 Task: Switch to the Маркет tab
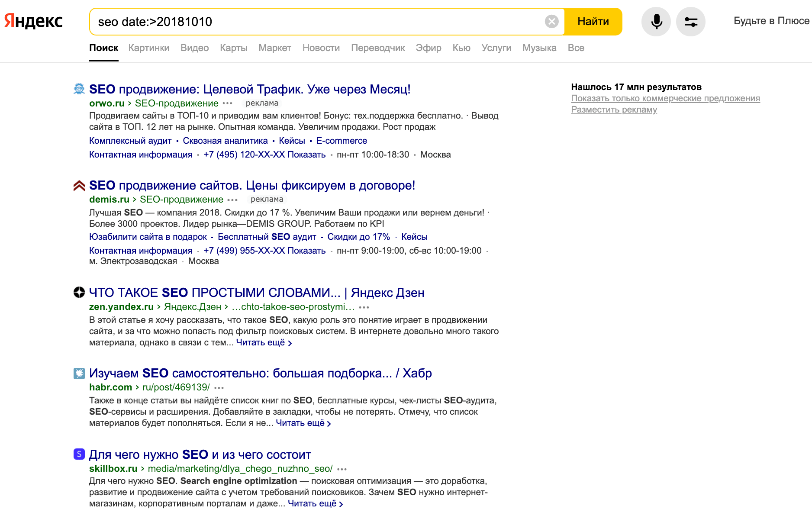tap(275, 48)
